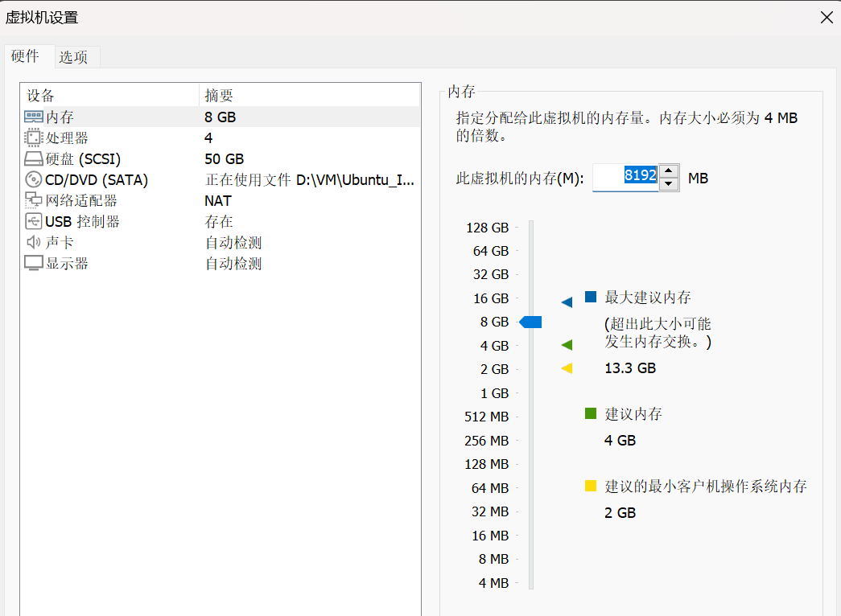Image resolution: width=841 pixels, height=616 pixels.
Task: Select the Hard Disk (硬盘 SCSI) icon
Action: pos(34,159)
